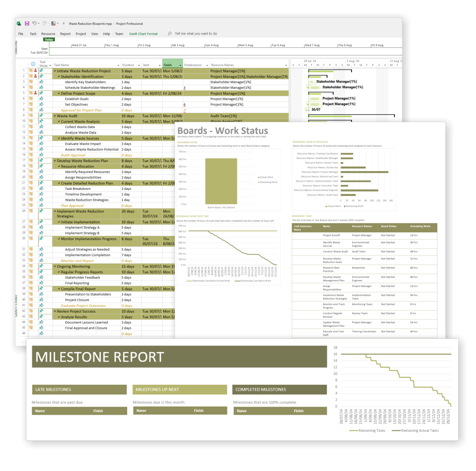The image size is (476, 471).
Task: Open the Team tab
Action: (119, 34)
